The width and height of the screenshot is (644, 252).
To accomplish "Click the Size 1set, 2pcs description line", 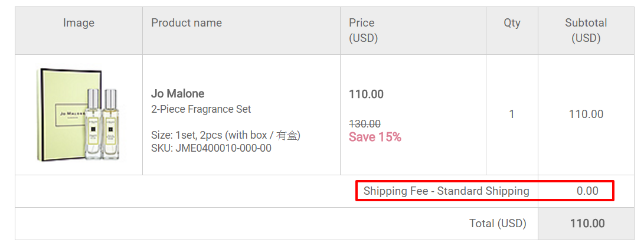I will click(226, 135).
